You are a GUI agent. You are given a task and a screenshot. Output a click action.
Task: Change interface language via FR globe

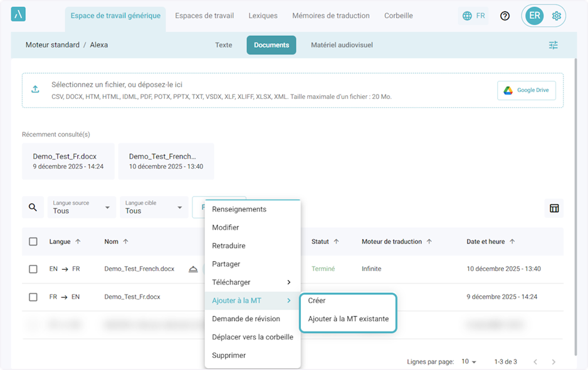(473, 16)
